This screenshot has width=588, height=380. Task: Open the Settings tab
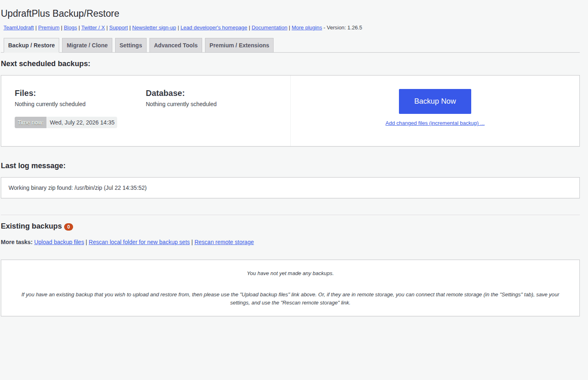[x=131, y=45]
